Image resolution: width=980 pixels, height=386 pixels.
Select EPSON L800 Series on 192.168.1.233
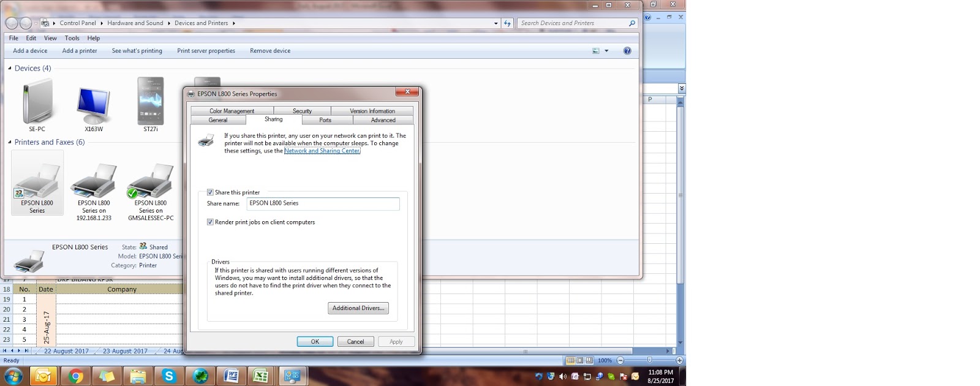click(94, 192)
